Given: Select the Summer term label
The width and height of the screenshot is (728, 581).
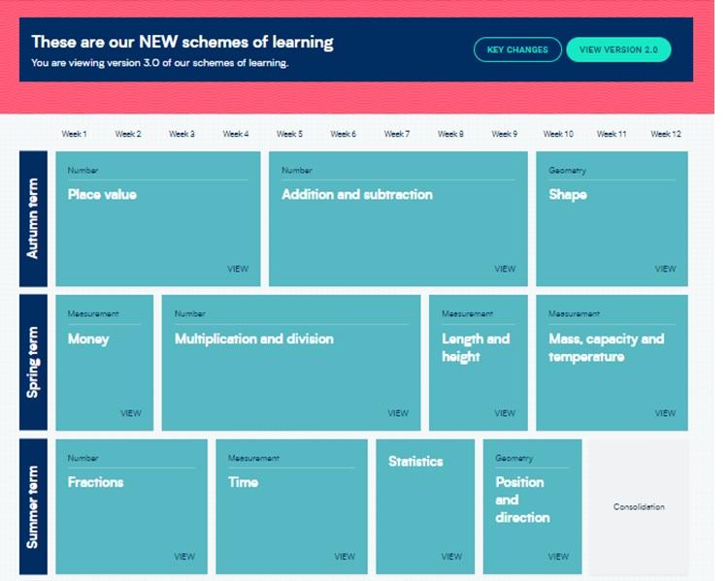Looking at the screenshot, I should (33, 506).
